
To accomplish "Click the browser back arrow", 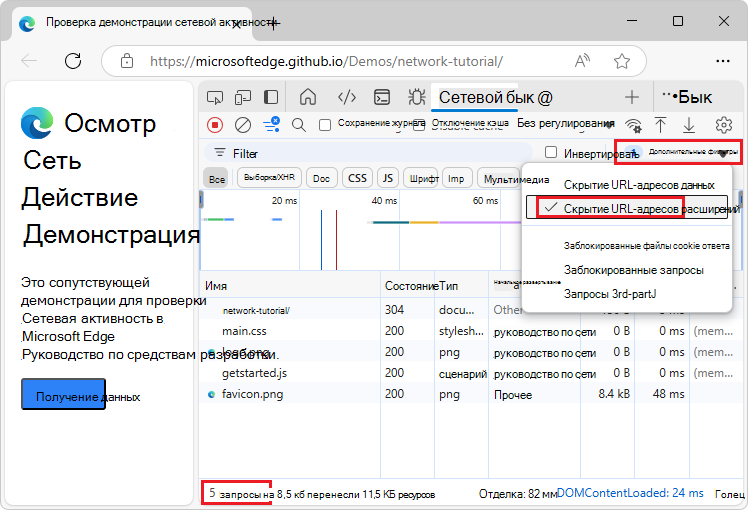I will (29, 61).
